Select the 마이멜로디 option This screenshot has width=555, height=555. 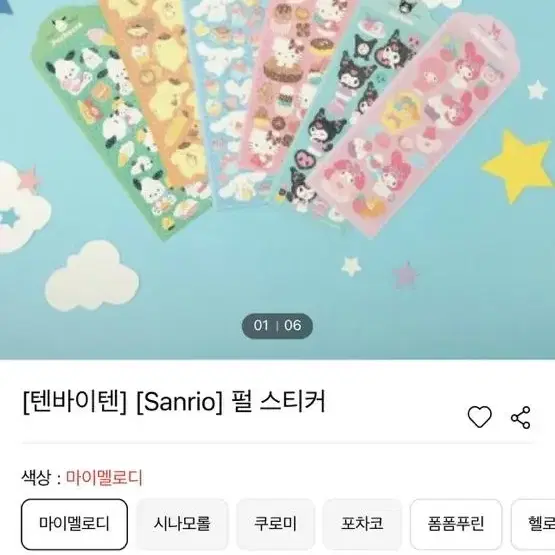pos(74,524)
